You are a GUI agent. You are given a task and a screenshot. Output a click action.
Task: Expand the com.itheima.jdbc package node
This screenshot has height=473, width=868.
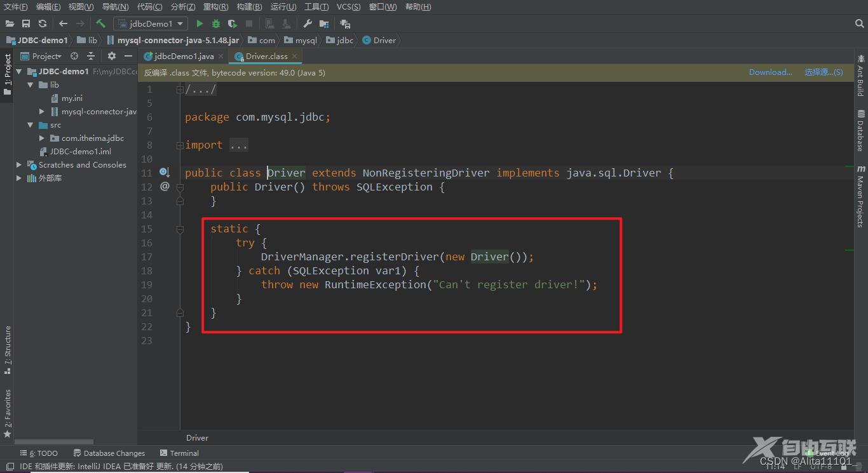tap(42, 138)
